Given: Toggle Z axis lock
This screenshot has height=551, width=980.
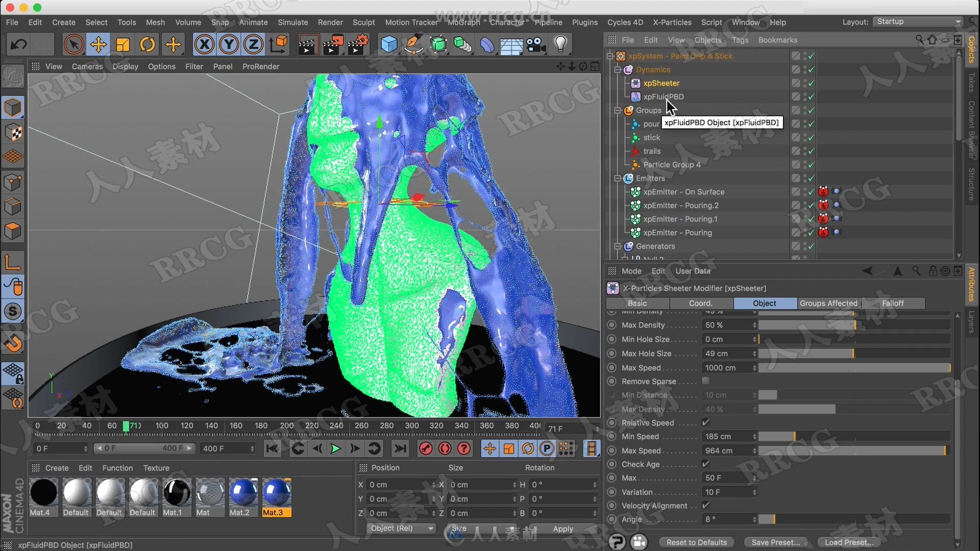Looking at the screenshot, I should (253, 44).
